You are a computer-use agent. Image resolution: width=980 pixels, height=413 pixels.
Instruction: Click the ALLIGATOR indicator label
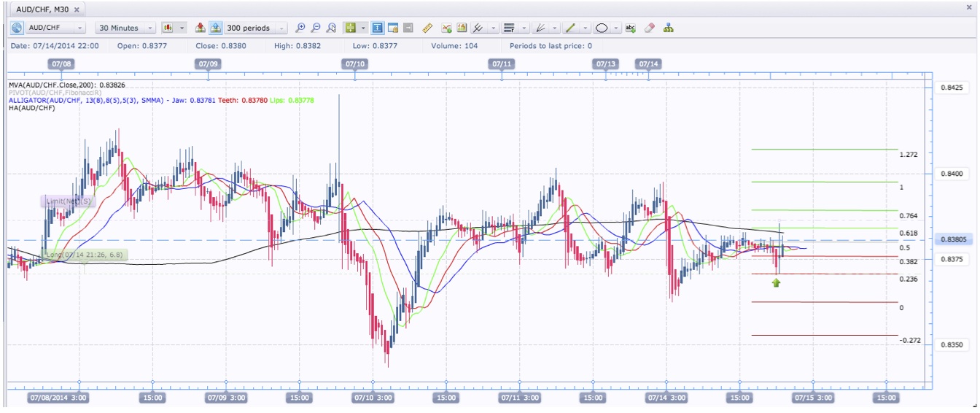point(161,100)
